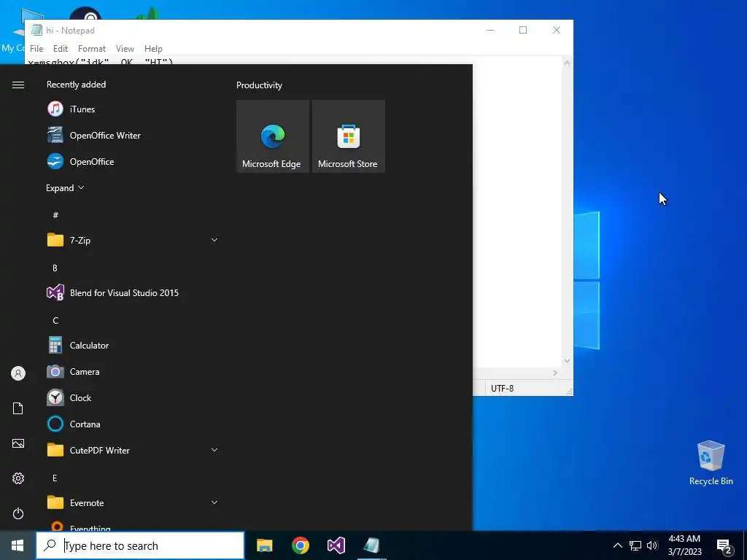747x560 pixels.
Task: Click the B letter header
Action: pyautogui.click(x=55, y=268)
